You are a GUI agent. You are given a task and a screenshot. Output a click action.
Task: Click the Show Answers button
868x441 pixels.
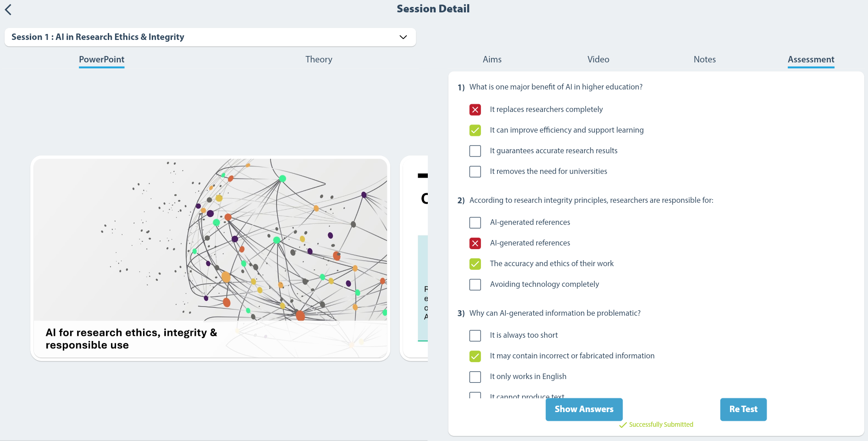584,409
